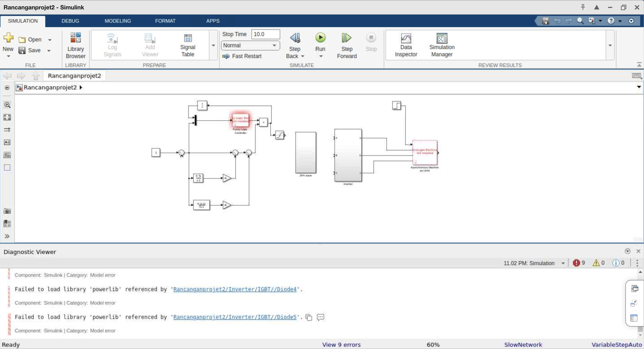Expand the Review Results gallery arrow
The image size is (644, 349).
(610, 45)
